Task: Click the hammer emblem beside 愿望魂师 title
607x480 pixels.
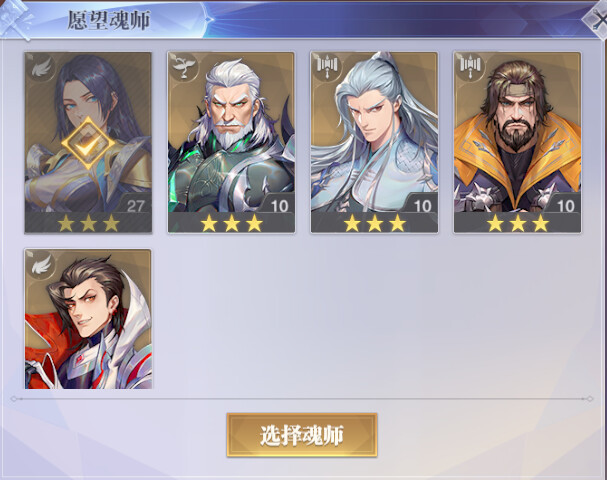Action: tap(16, 19)
